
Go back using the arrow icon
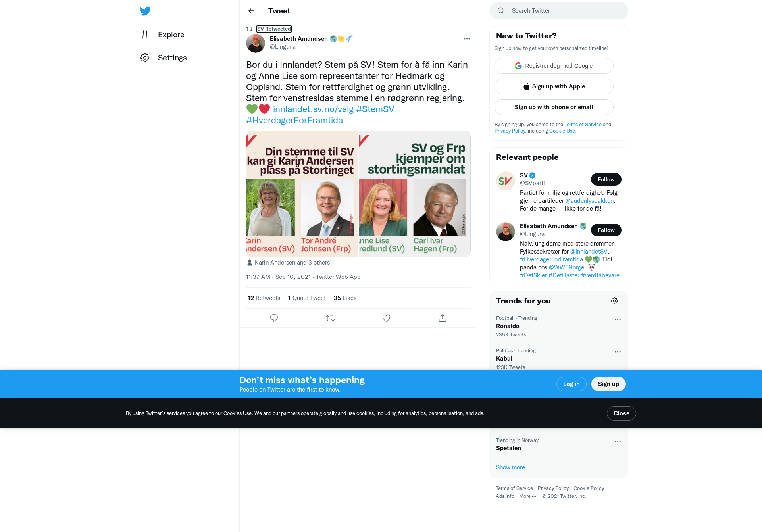point(251,11)
